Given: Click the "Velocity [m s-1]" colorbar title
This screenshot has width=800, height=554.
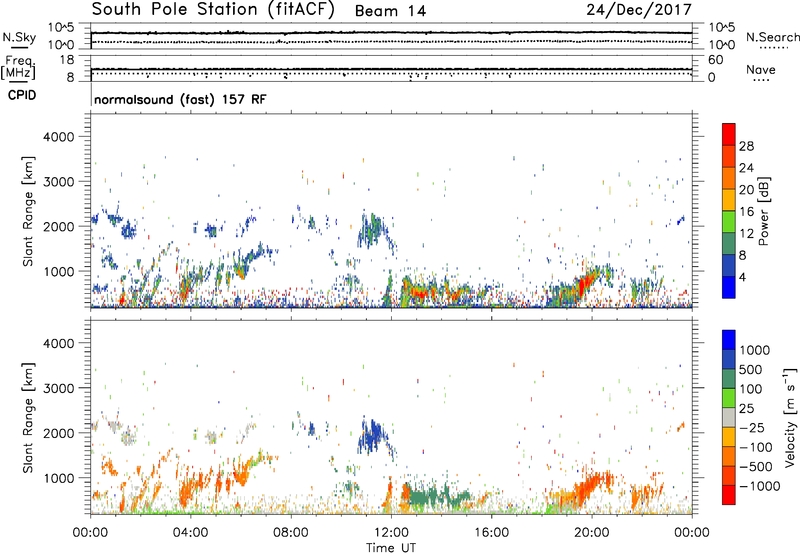Looking at the screenshot, I should click(790, 417).
